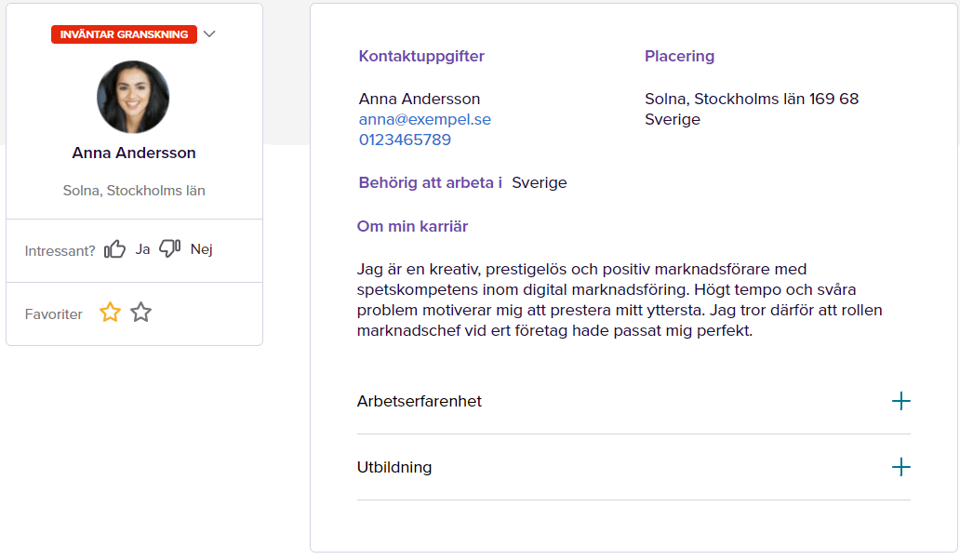
Task: Click the Arbetserfarenhet section label
Action: pyautogui.click(x=420, y=402)
